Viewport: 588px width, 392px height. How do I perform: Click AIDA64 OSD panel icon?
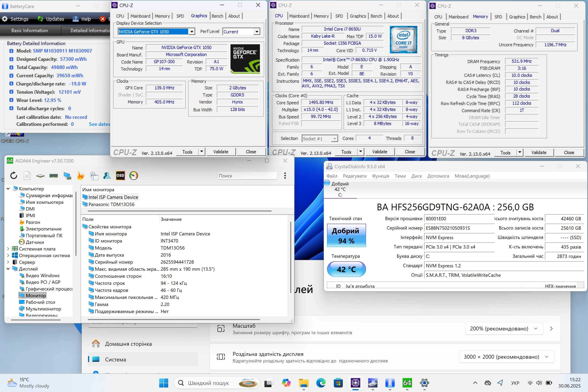tap(120, 175)
